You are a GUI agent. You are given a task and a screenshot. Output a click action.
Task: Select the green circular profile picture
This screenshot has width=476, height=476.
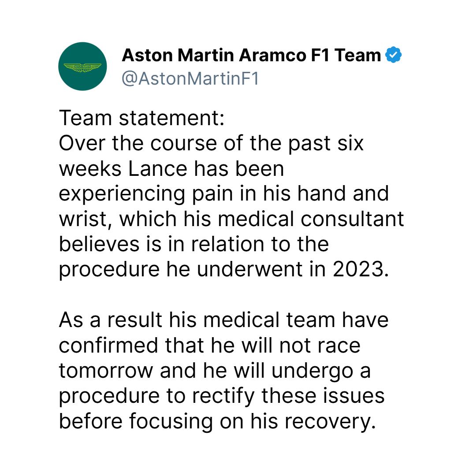point(83,66)
